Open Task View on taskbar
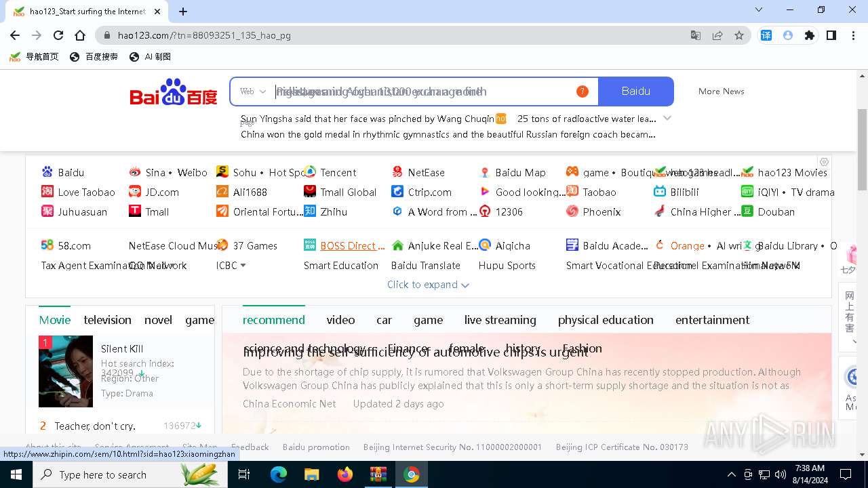Image resolution: width=868 pixels, height=488 pixels. pyautogui.click(x=244, y=474)
